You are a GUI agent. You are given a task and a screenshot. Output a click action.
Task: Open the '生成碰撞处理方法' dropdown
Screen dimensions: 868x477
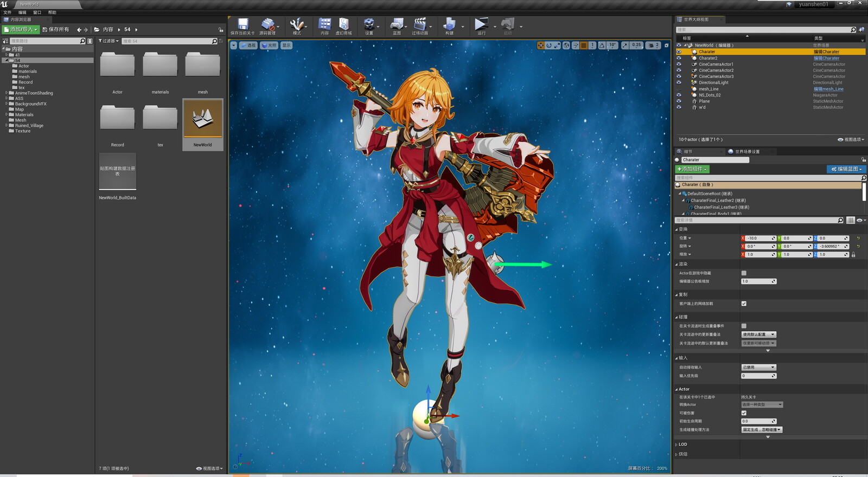point(762,430)
